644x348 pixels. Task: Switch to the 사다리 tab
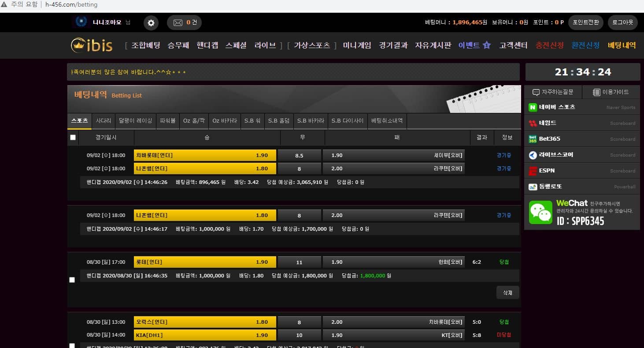104,121
